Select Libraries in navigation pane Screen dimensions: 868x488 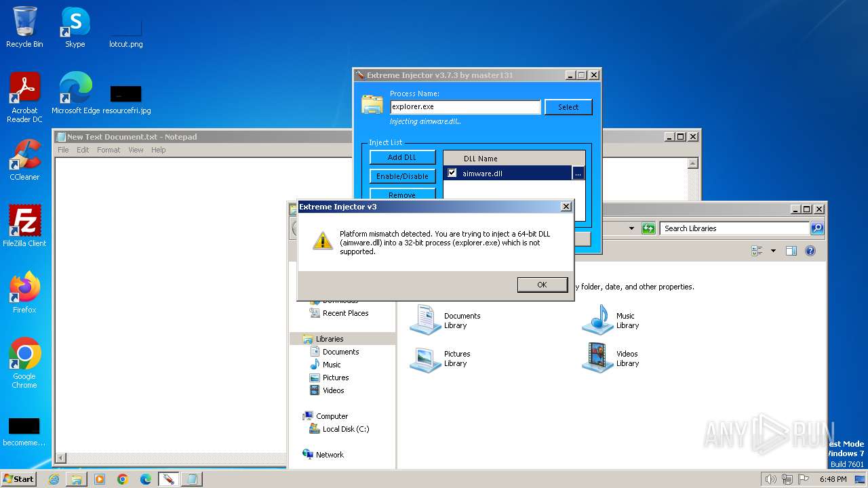[330, 339]
